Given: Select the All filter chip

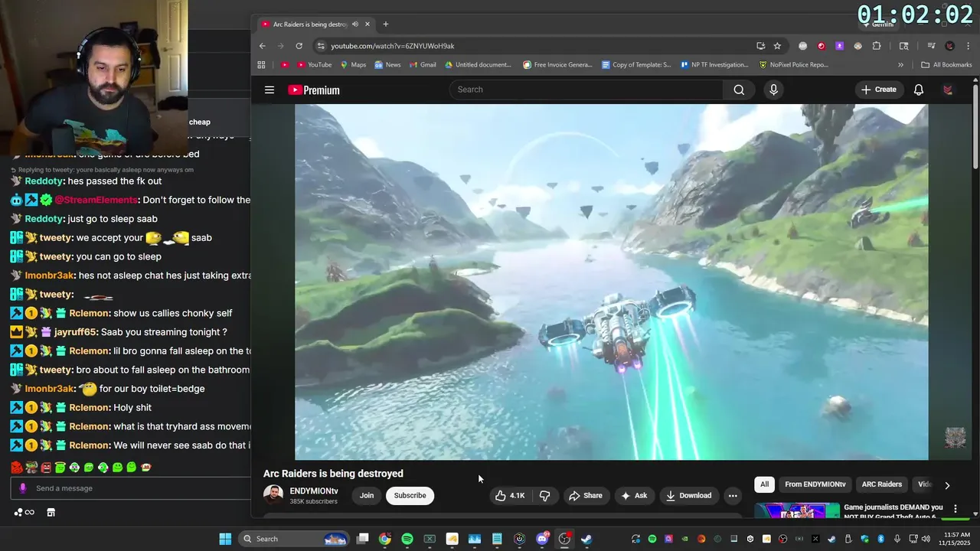Looking at the screenshot, I should point(764,484).
